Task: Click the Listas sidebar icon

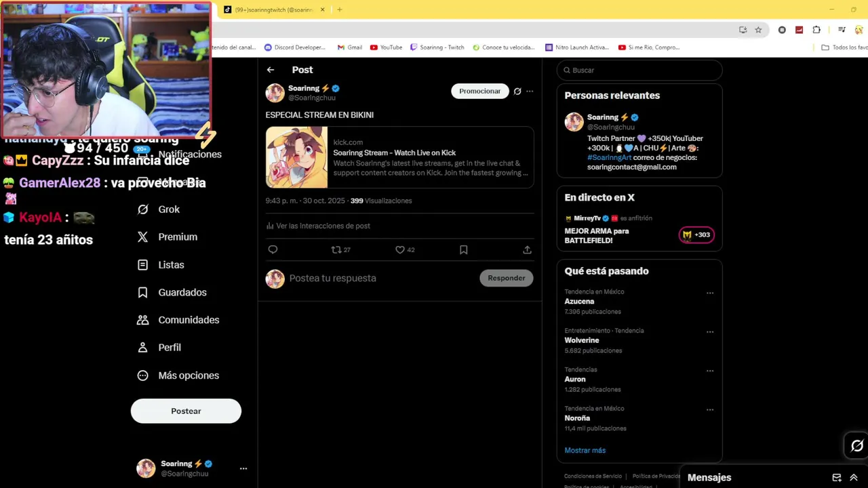Action: coord(142,264)
